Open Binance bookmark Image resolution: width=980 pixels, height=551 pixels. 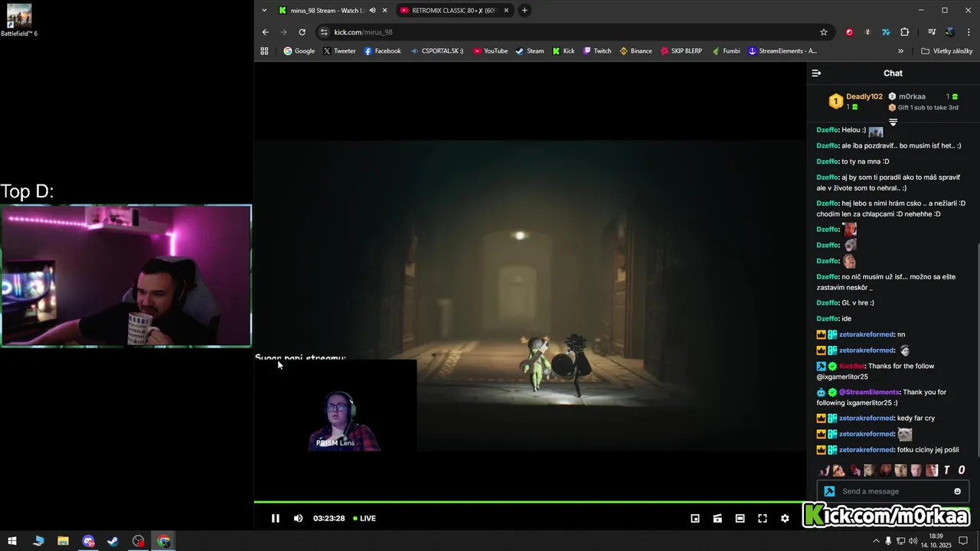coord(635,51)
